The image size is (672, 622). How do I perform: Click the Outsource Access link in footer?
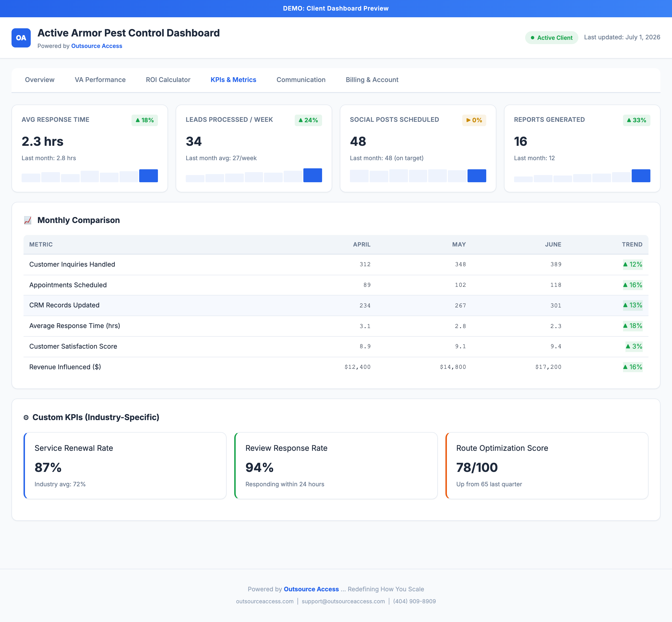[311, 589]
